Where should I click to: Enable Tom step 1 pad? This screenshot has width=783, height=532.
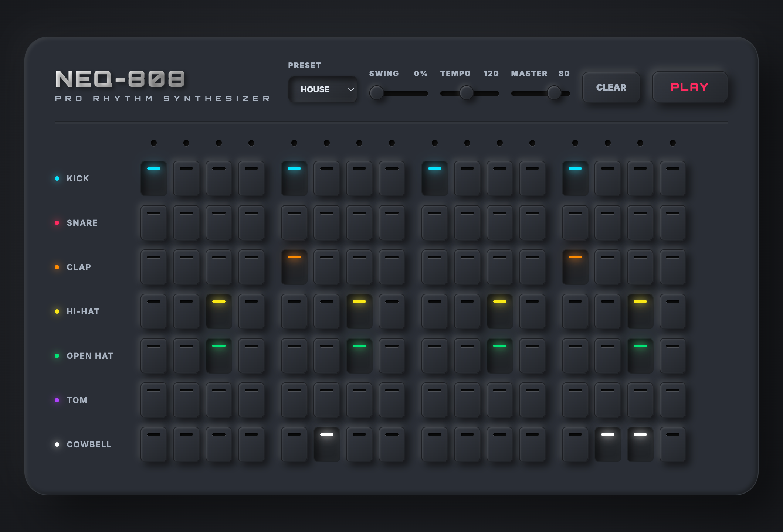(x=154, y=400)
